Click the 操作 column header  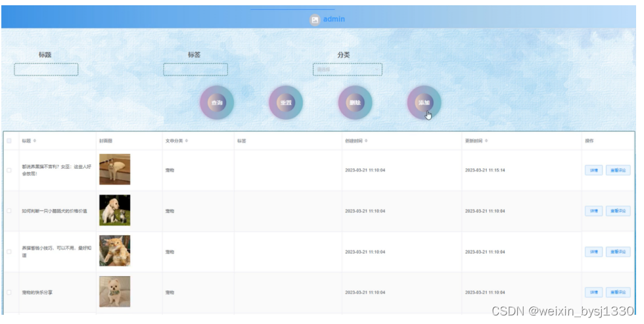tap(589, 141)
